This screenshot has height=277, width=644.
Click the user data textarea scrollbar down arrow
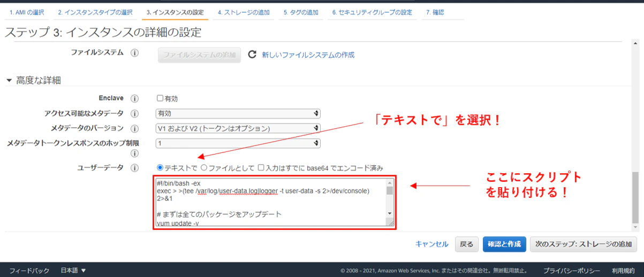(x=390, y=213)
